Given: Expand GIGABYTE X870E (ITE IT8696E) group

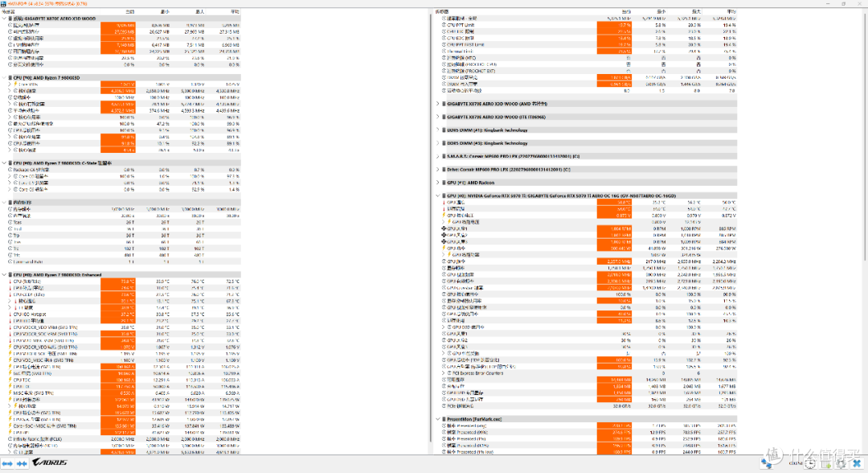Looking at the screenshot, I should tap(438, 117).
